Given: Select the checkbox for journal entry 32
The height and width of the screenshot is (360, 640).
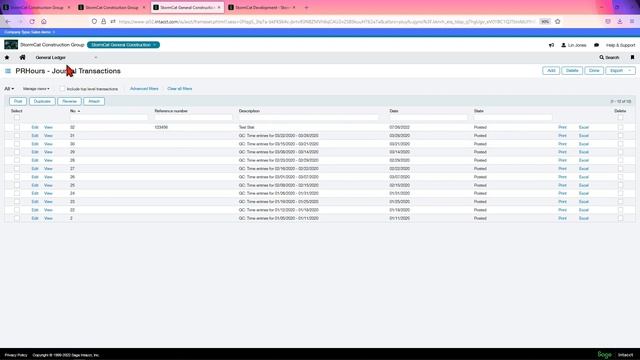Looking at the screenshot, I should (x=17, y=127).
